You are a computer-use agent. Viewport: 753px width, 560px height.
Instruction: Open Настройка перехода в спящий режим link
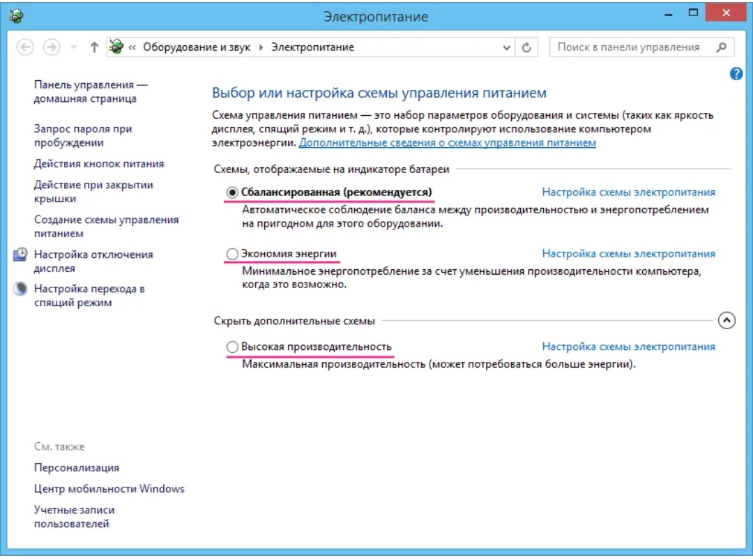[89, 296]
